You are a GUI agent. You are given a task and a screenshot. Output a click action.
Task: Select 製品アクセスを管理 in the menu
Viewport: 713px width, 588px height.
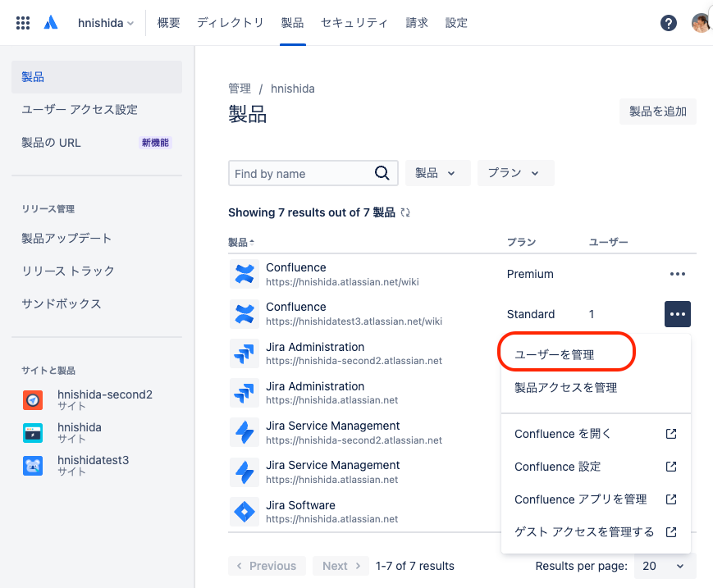point(596,388)
